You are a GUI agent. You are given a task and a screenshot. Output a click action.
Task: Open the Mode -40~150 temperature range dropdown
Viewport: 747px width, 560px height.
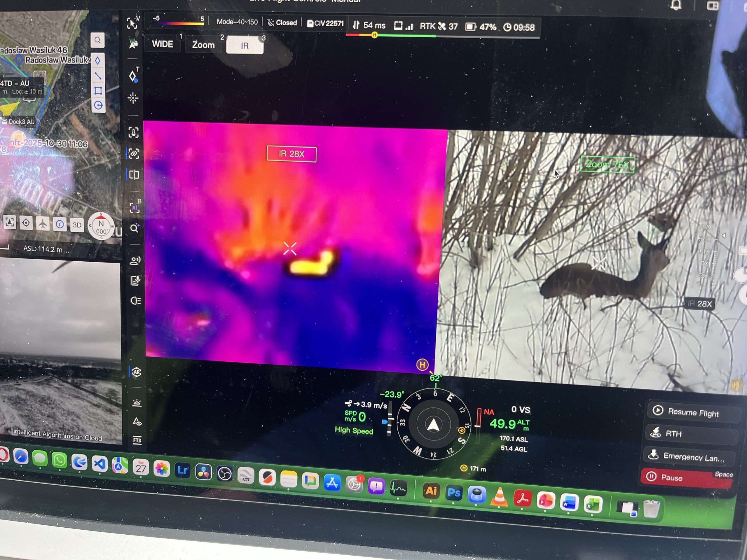click(237, 22)
